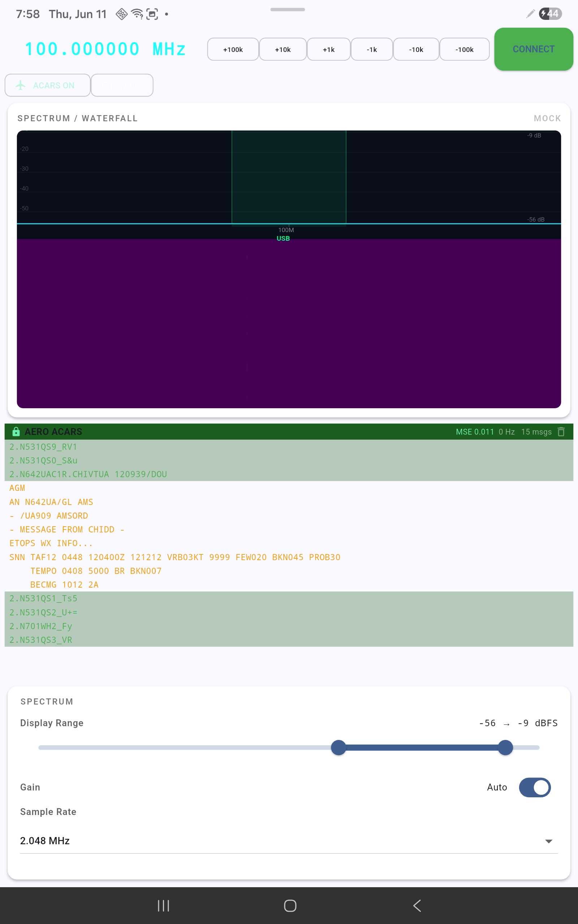Click the -56 → -9 dBFS range value
The image size is (578, 924).
[x=518, y=723]
